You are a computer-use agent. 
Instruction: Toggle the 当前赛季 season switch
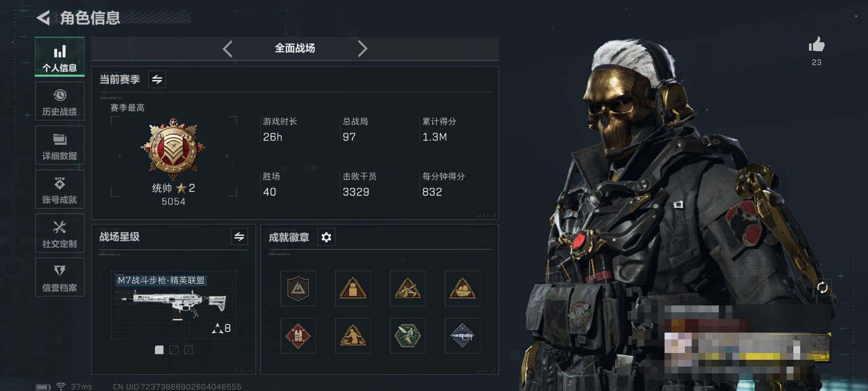tap(157, 79)
